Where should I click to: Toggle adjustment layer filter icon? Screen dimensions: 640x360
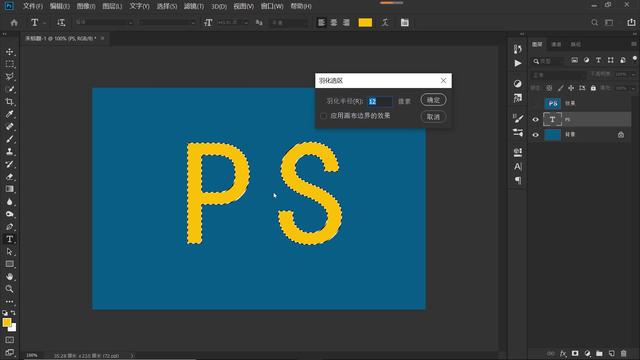click(587, 60)
